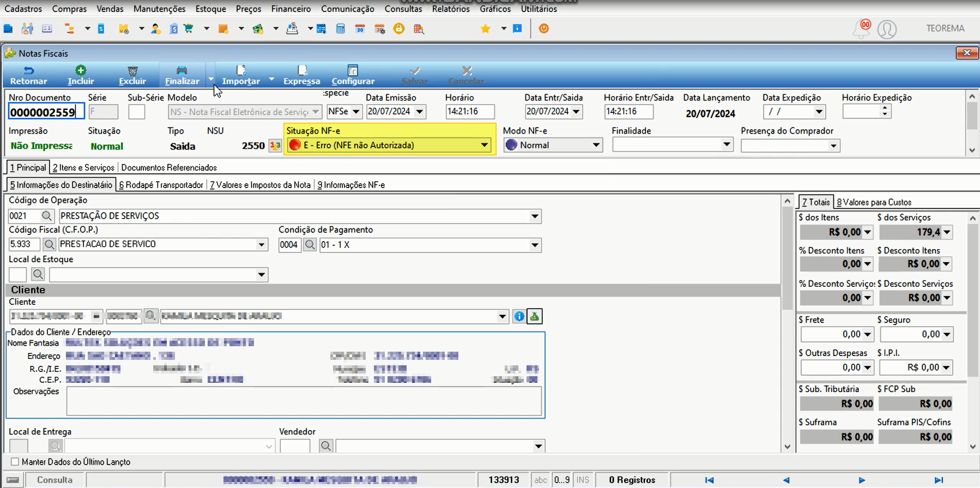Open the Financeiro menu
The height and width of the screenshot is (488, 980).
point(291,9)
